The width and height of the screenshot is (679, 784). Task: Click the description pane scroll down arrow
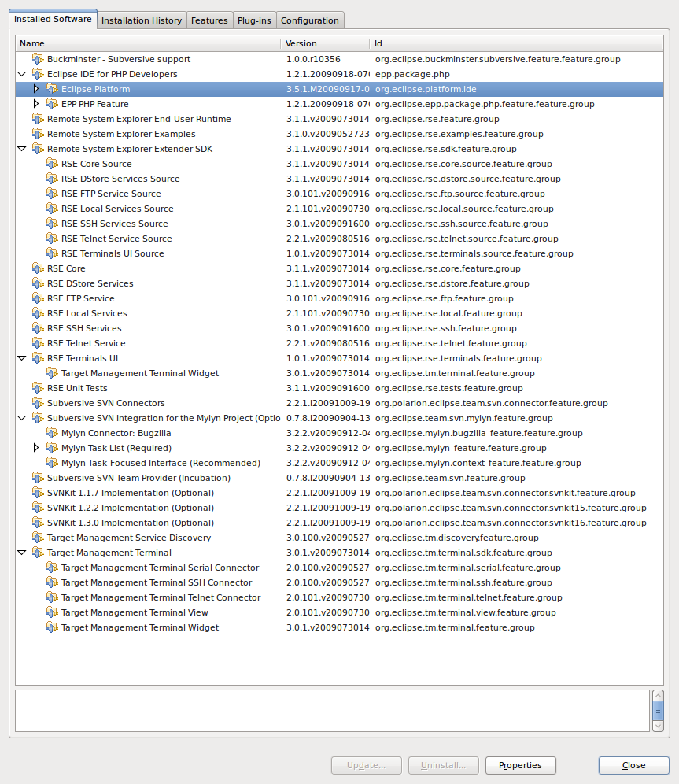click(658, 726)
